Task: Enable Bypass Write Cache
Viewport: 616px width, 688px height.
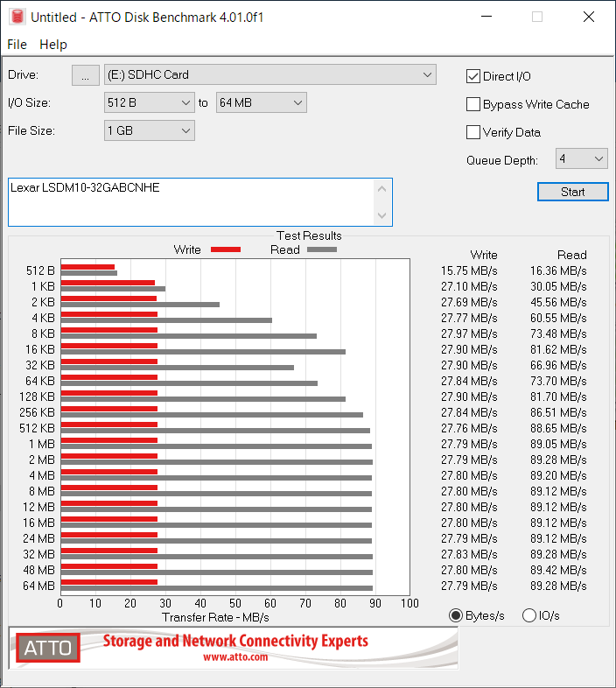Action: point(473,104)
